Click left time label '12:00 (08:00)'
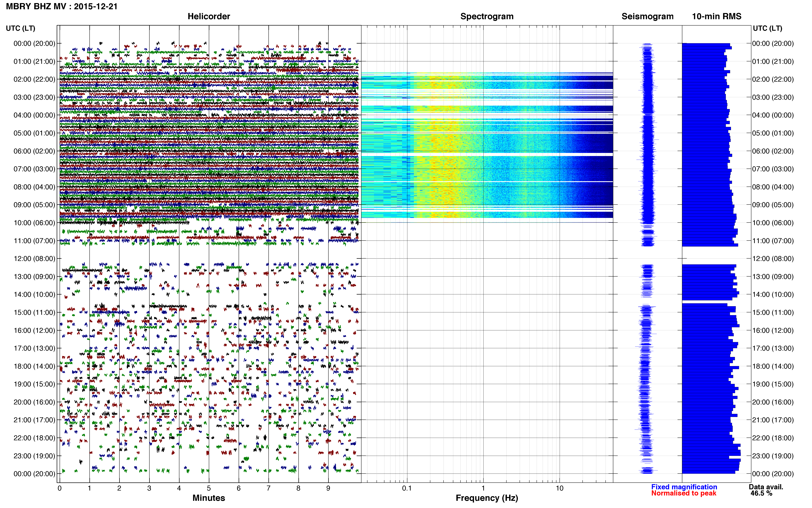The width and height of the screenshot is (812, 508). click(x=34, y=259)
